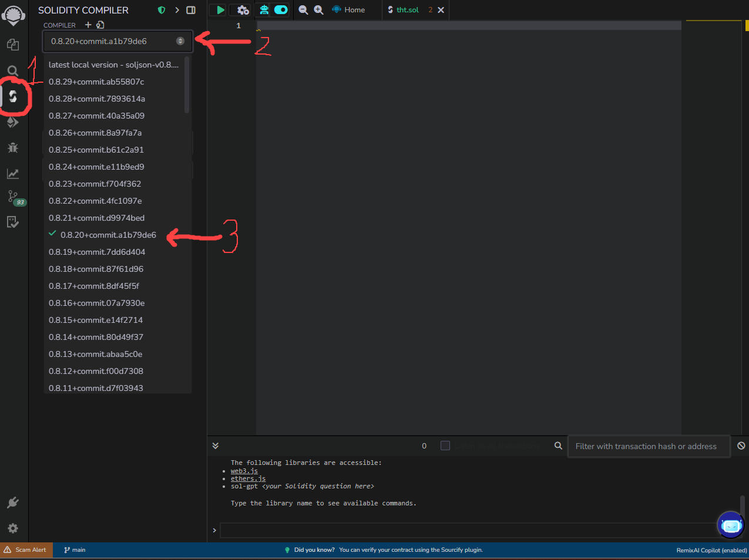Focus the transaction hash filter field
The width and height of the screenshot is (749, 560).
pos(649,446)
